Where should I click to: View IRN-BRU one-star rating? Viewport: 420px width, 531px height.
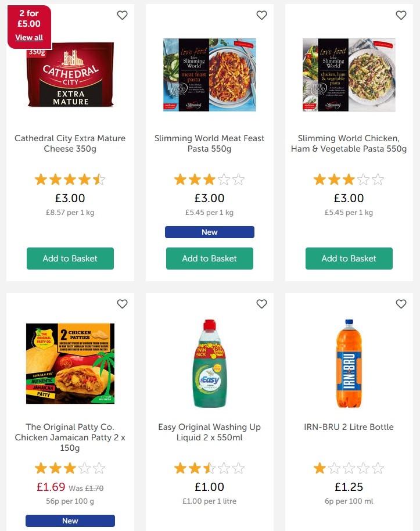pos(349,468)
